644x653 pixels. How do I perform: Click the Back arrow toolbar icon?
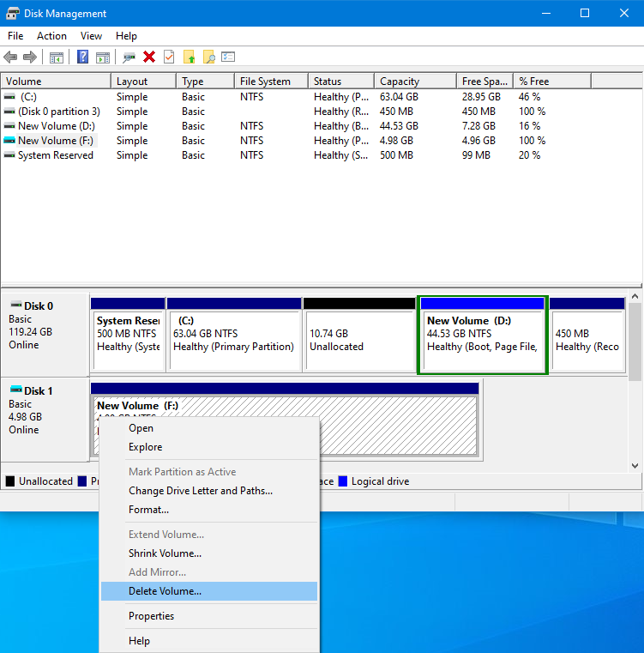(10, 57)
